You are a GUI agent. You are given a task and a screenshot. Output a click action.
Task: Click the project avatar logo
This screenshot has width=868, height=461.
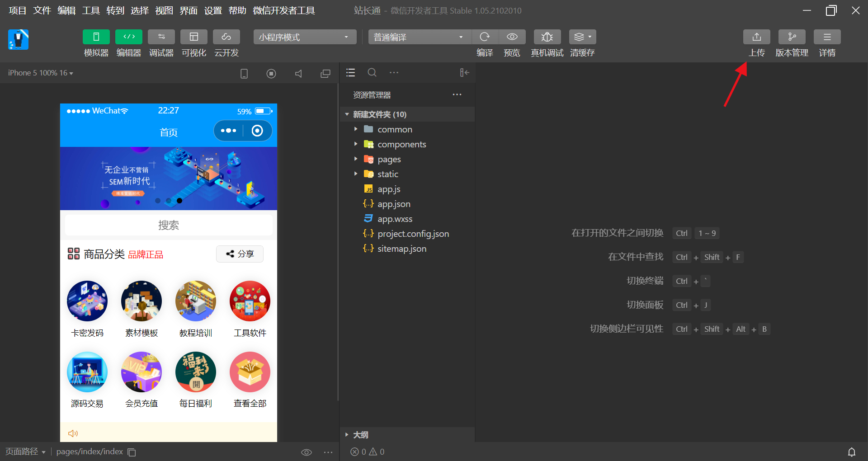(19, 40)
